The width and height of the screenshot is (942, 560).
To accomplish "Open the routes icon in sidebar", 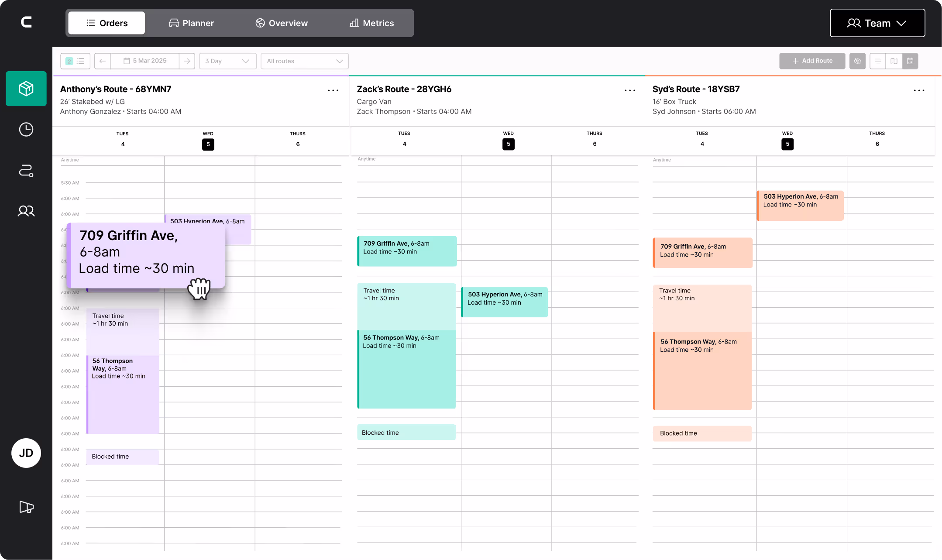I will (x=26, y=171).
